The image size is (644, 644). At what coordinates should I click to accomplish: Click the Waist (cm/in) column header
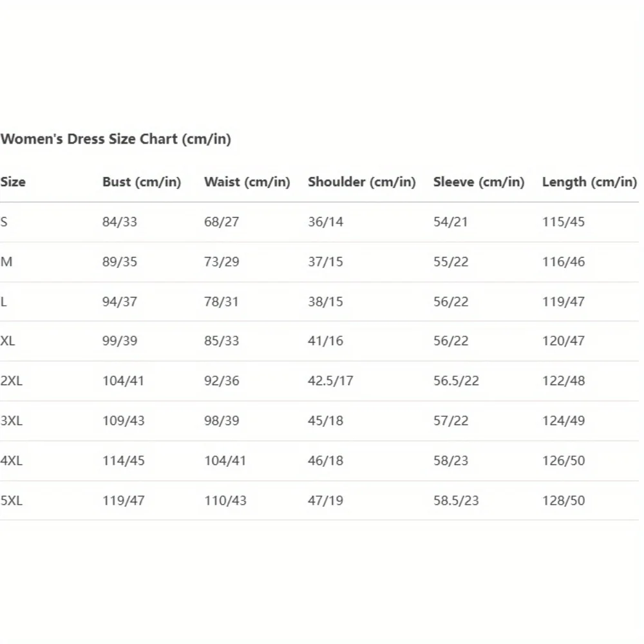[x=247, y=182]
